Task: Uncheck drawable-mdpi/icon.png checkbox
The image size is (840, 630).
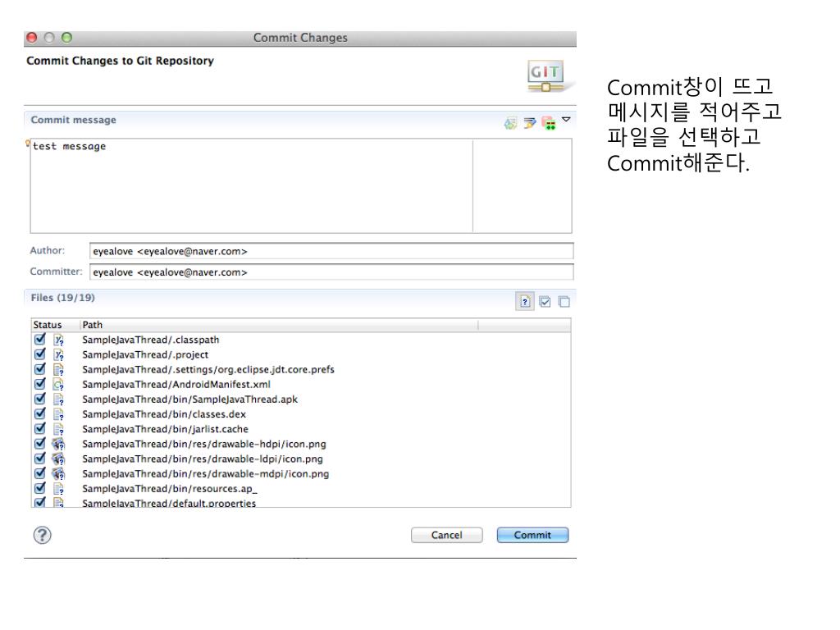Action: pyautogui.click(x=40, y=473)
